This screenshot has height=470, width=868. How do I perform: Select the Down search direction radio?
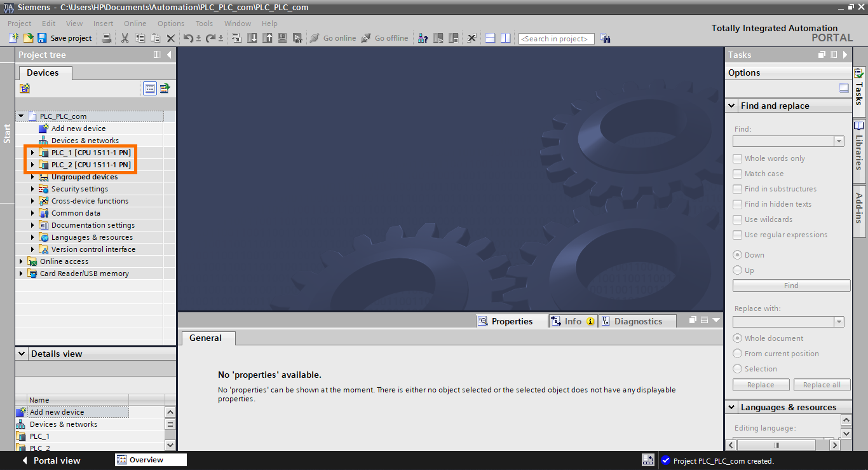(x=737, y=254)
